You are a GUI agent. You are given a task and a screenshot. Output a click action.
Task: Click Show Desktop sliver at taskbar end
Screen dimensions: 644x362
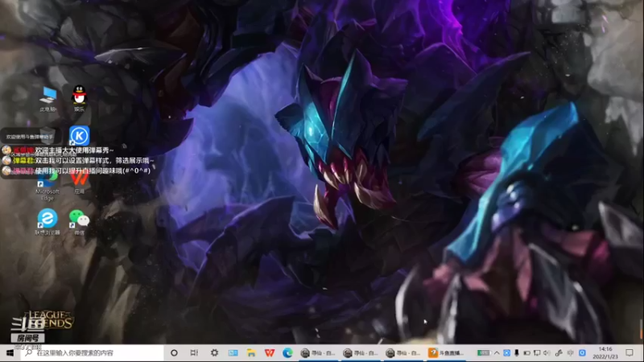point(642,352)
